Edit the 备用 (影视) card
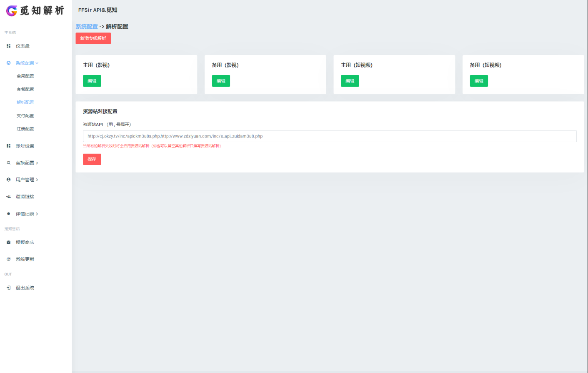The height and width of the screenshot is (373, 588). point(221,81)
